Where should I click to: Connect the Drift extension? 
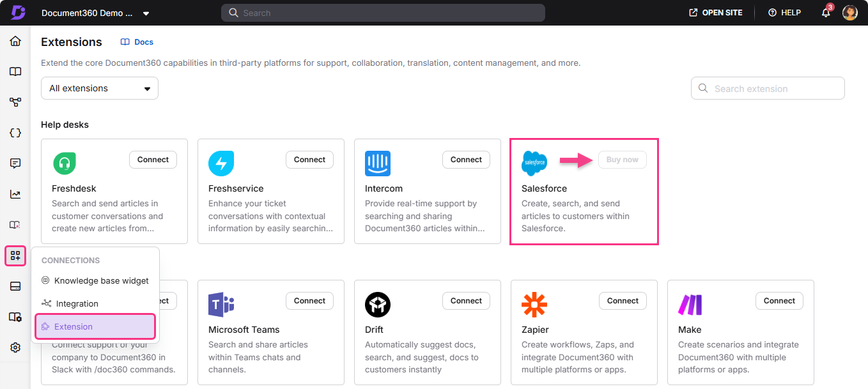pyautogui.click(x=467, y=301)
